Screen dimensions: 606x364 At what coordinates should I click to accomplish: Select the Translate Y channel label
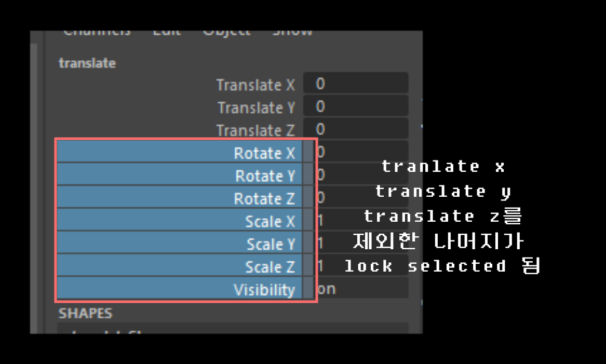[x=256, y=107]
